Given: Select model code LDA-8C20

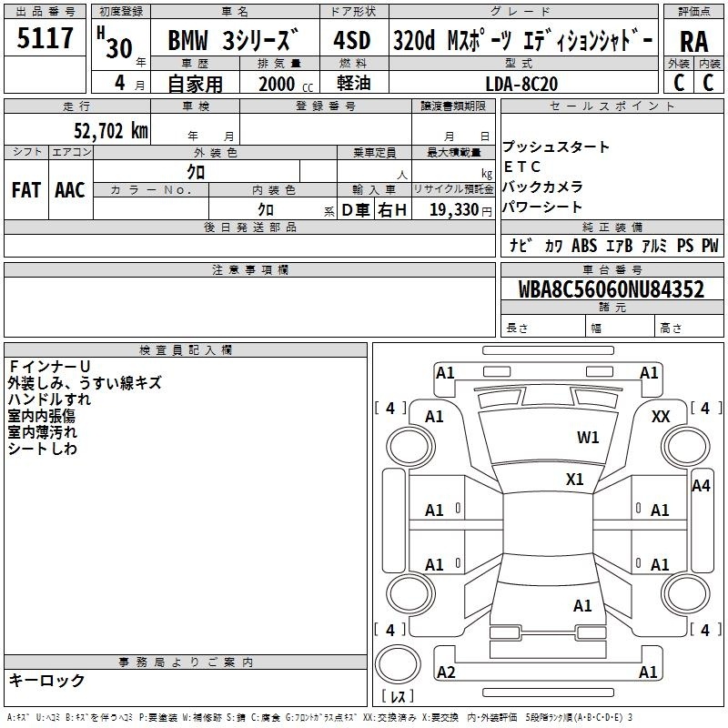Looking at the screenshot, I should [521, 84].
